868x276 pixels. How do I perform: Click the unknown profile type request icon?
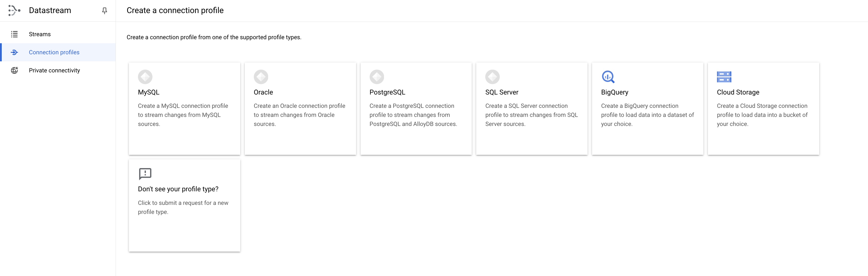(x=146, y=173)
